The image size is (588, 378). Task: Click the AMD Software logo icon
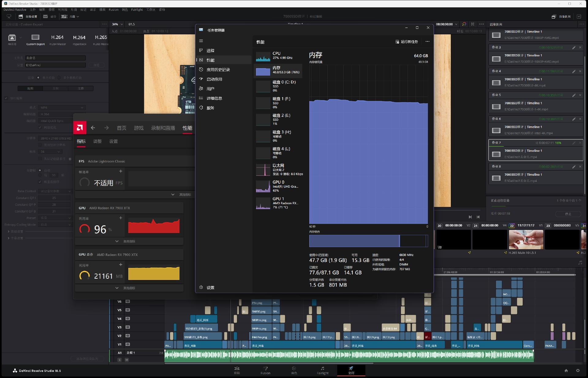point(80,128)
